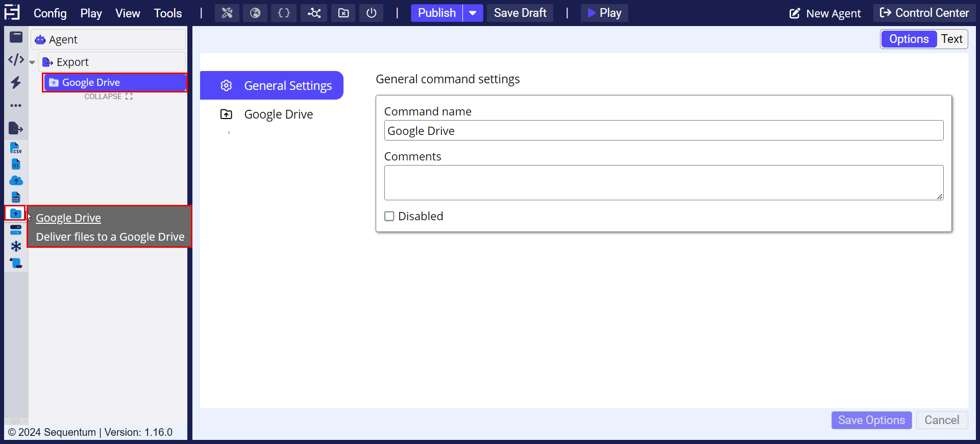Open the Play menu in menu bar
Image resolution: width=980 pixels, height=444 pixels.
[x=91, y=13]
